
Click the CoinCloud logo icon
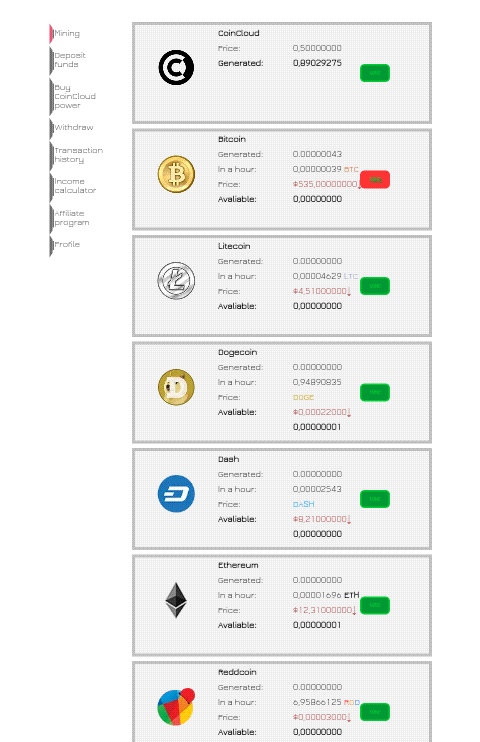(176, 68)
